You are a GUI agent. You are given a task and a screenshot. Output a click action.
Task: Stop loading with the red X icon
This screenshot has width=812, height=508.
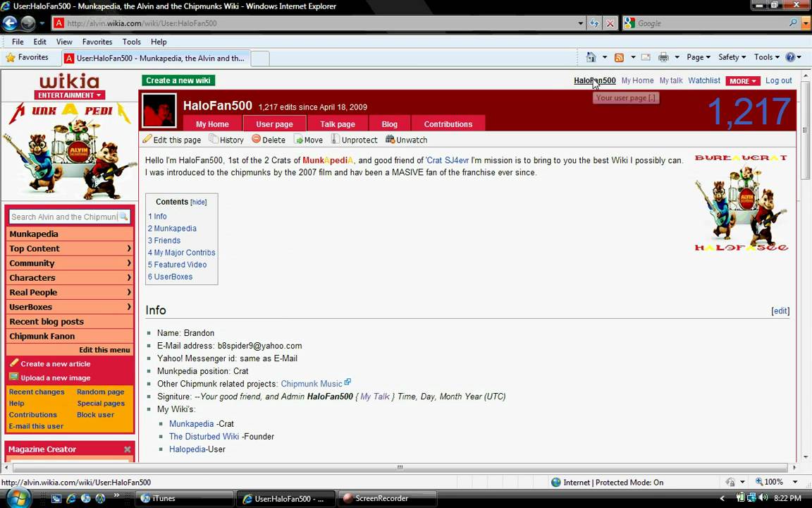(610, 23)
